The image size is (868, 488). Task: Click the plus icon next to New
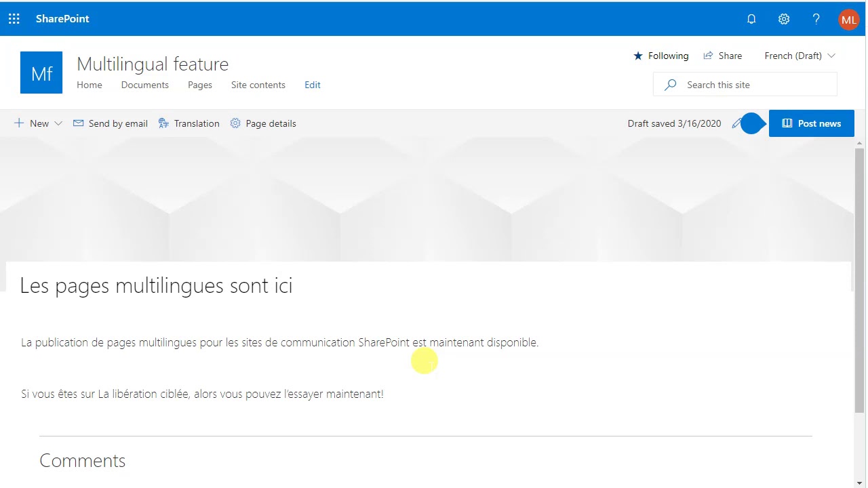19,123
